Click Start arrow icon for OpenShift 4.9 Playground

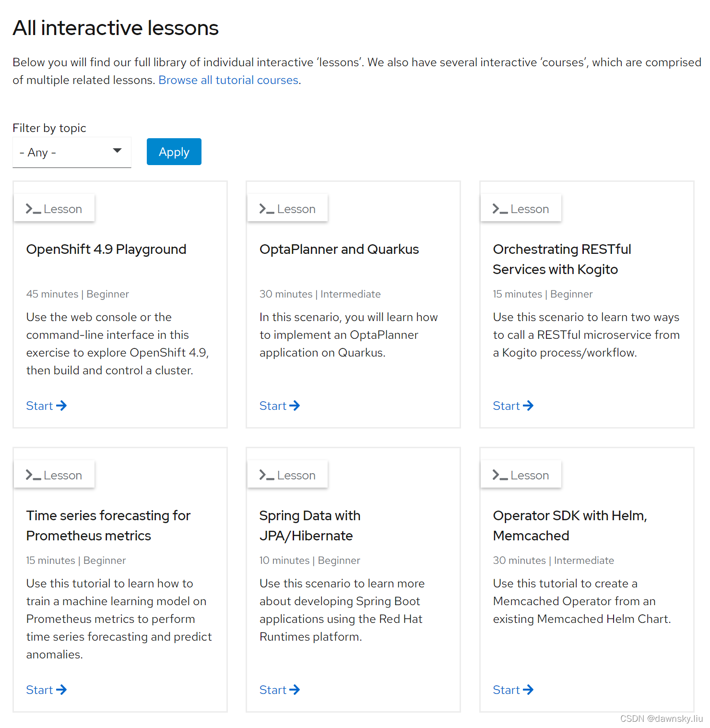tap(61, 406)
